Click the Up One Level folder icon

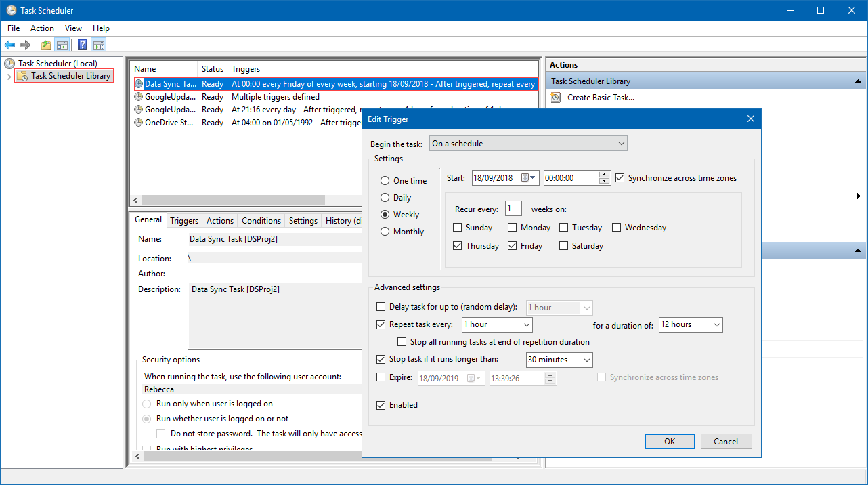pos(45,45)
